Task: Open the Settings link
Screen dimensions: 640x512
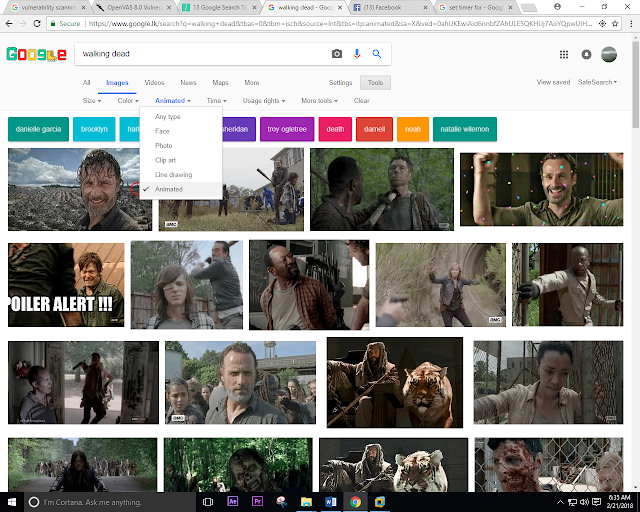Action: tap(340, 82)
